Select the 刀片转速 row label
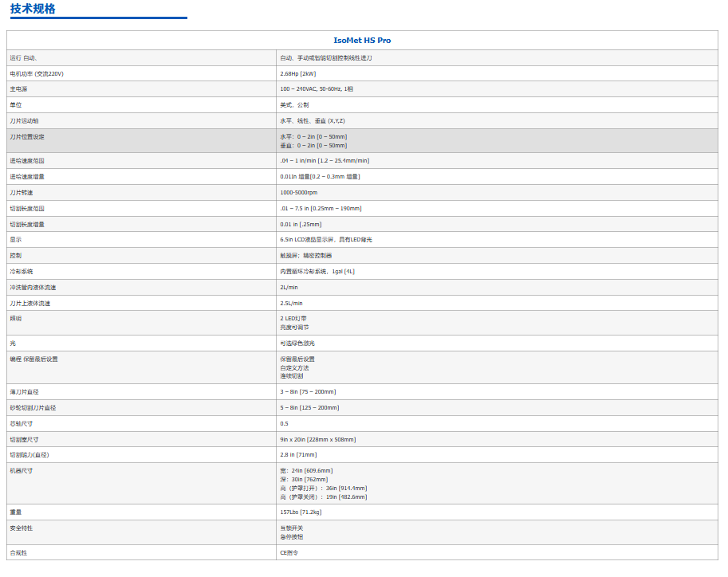Viewport: 728px width, 577px height. 22,193
